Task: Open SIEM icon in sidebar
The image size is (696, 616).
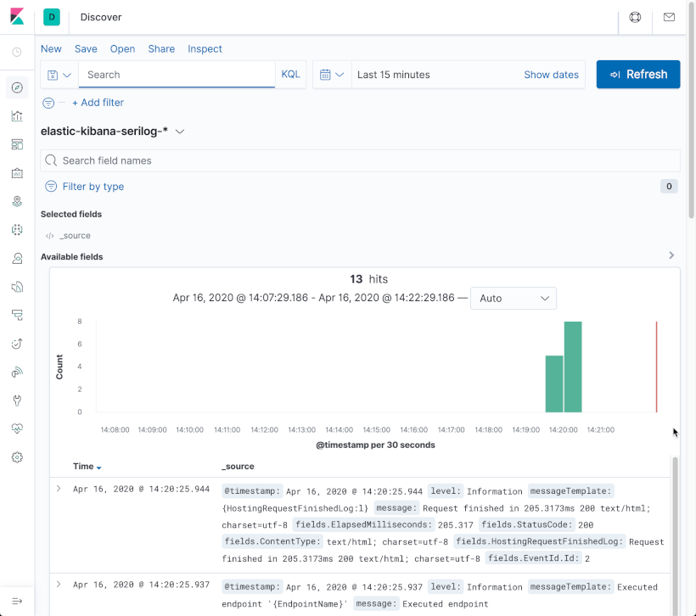Action: pos(17,372)
